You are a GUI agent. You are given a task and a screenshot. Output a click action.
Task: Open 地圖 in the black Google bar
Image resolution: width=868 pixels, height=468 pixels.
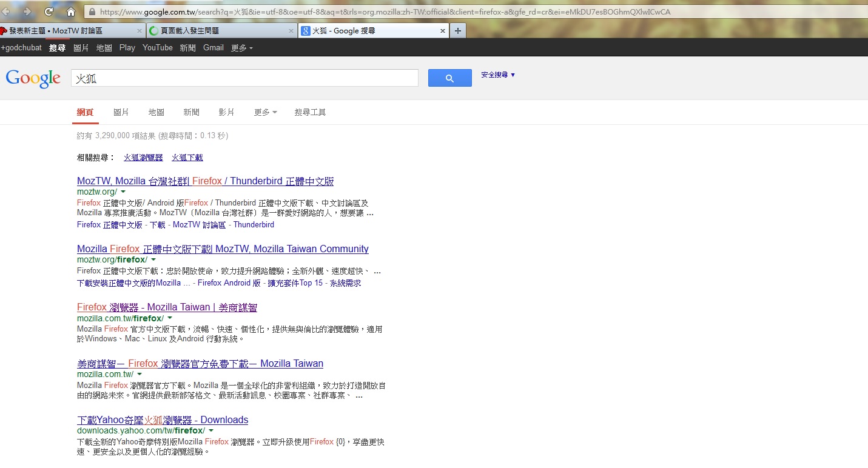click(104, 48)
